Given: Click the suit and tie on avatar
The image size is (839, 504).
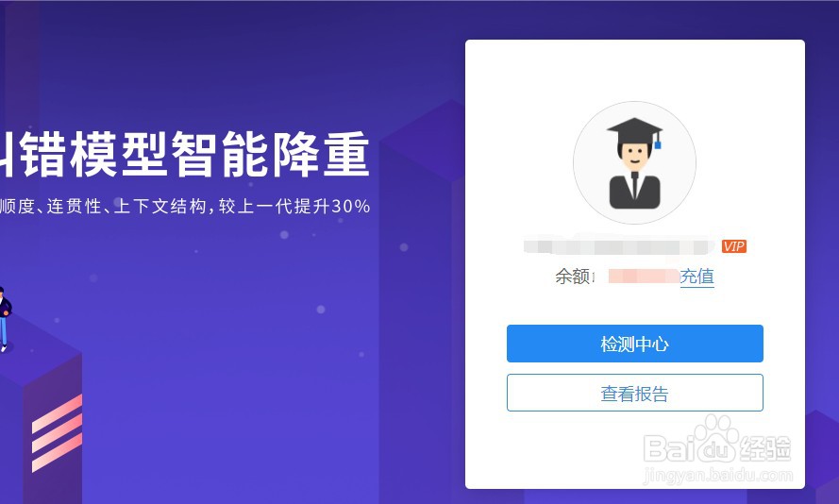Looking at the screenshot, I should pyautogui.click(x=634, y=191).
